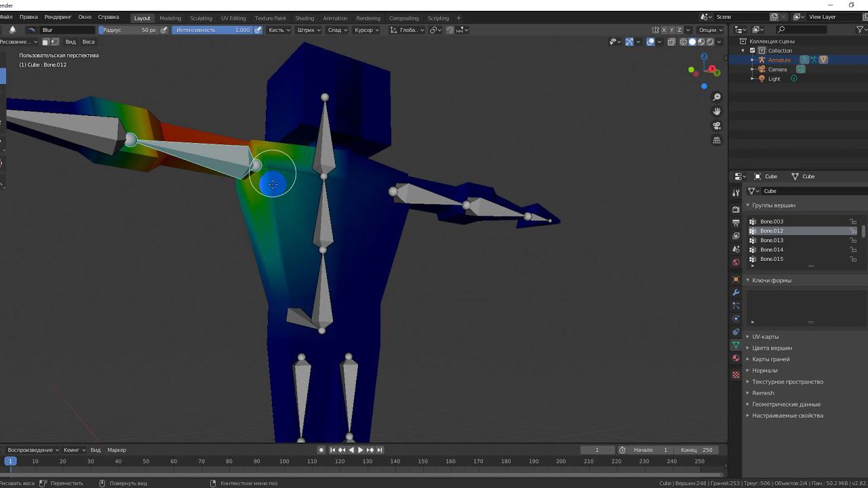Open the Material properties tab icon

pos(736,359)
